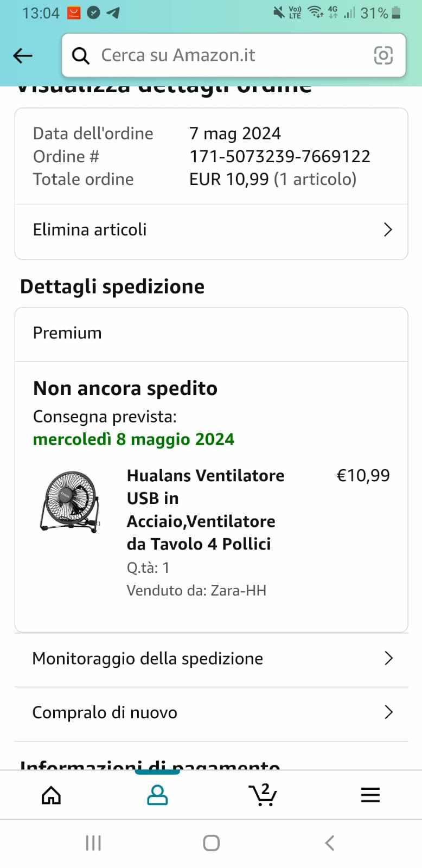Select Compralo di nuovo option

211,713
